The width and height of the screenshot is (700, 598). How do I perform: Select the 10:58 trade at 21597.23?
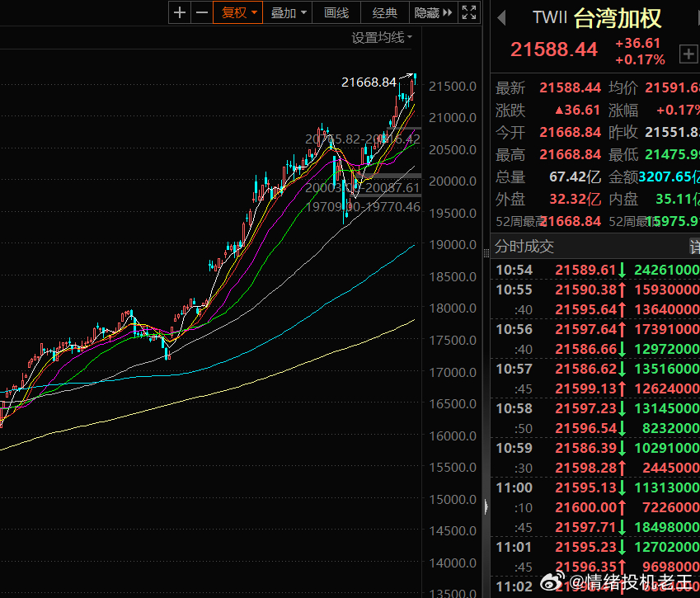click(595, 408)
